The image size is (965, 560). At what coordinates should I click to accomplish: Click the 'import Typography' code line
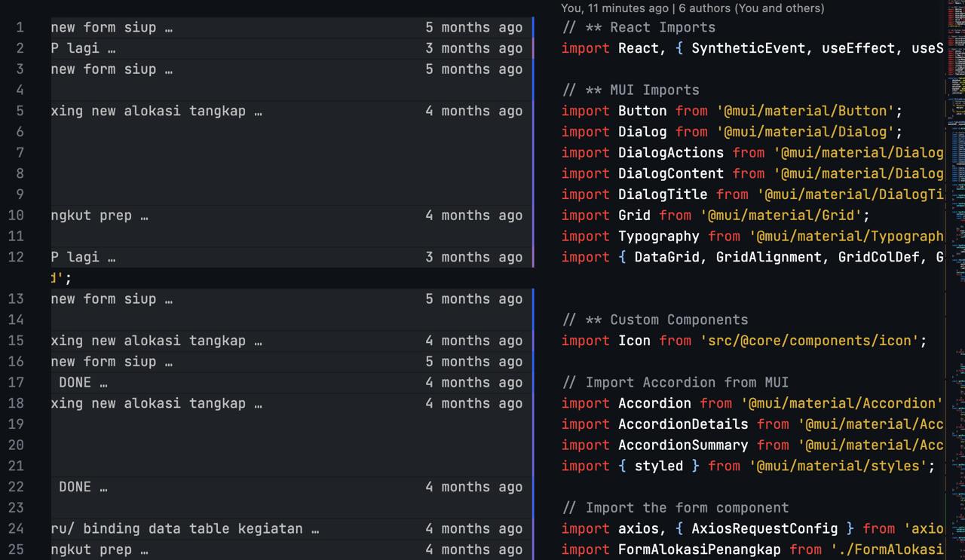tap(752, 237)
